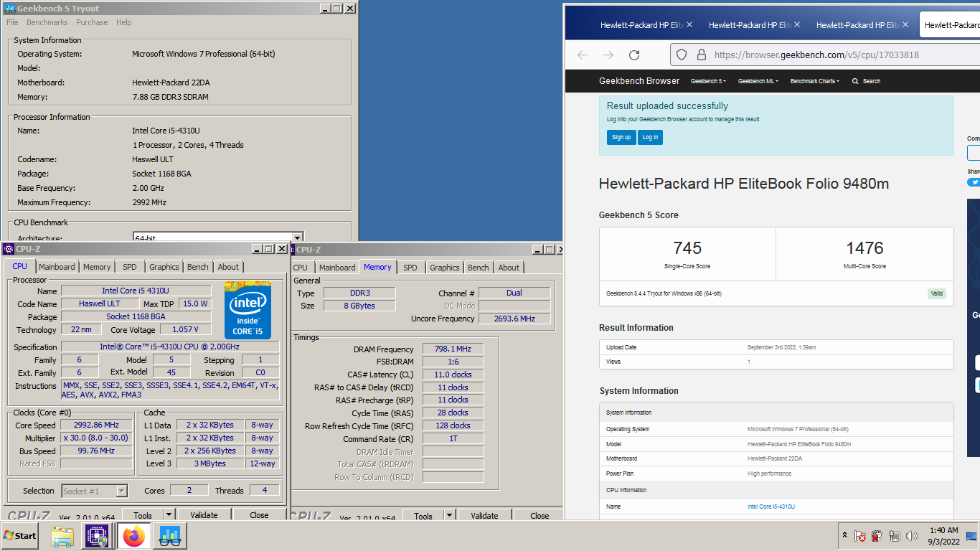This screenshot has height=551, width=980.
Task: Click the Core Speed field 2992.86 MHz
Action: (96, 425)
